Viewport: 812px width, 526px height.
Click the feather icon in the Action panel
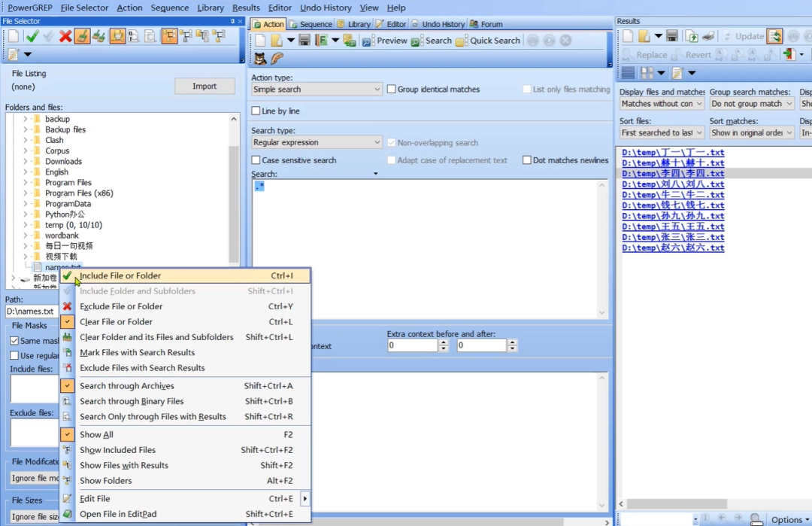click(277, 59)
